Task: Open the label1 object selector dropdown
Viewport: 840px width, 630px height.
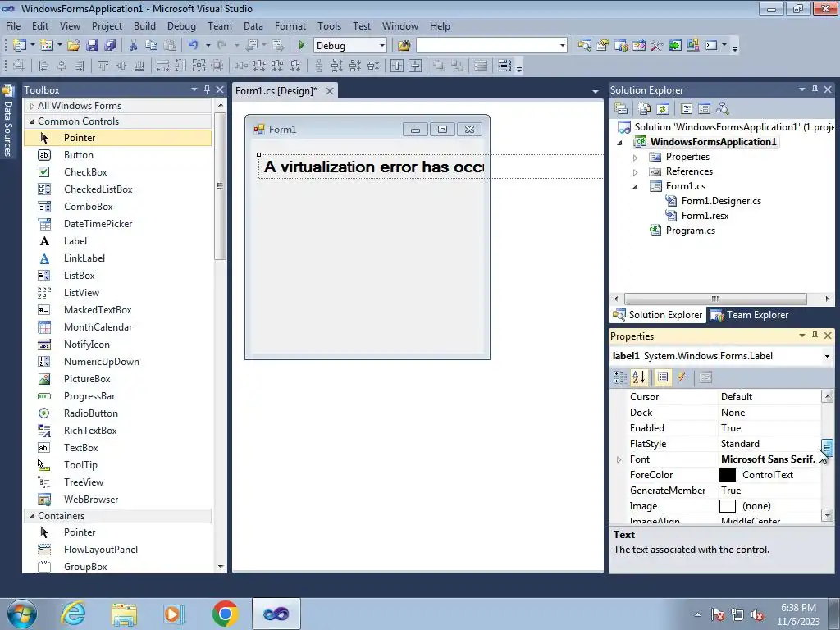Action: [827, 356]
